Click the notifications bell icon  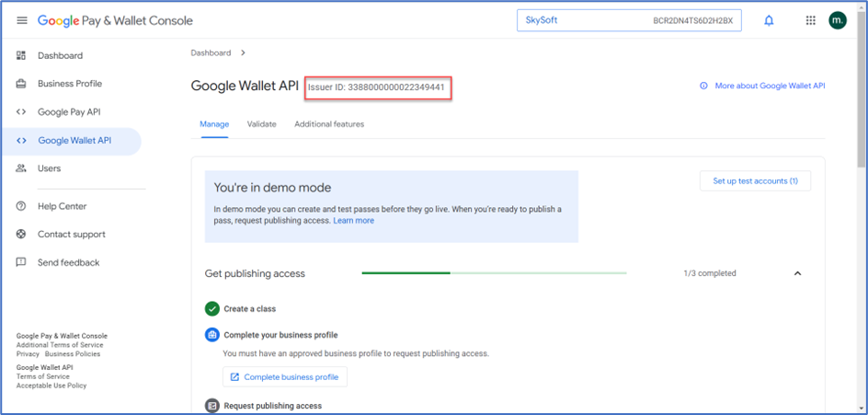click(769, 20)
